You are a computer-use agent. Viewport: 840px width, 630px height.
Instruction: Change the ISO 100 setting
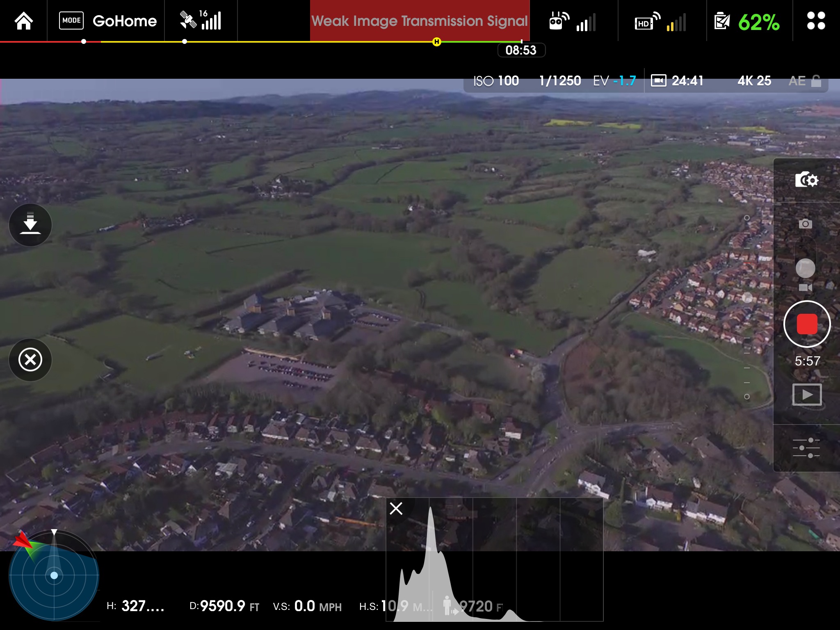[x=496, y=81]
